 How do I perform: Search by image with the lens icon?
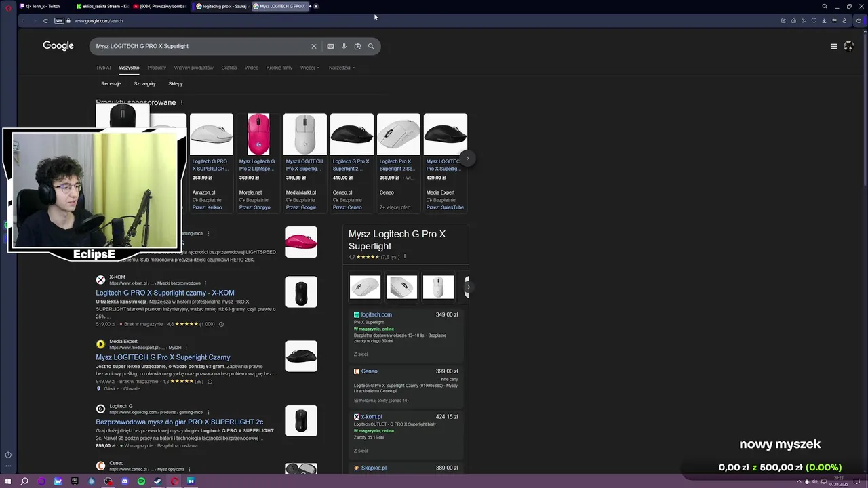[357, 46]
